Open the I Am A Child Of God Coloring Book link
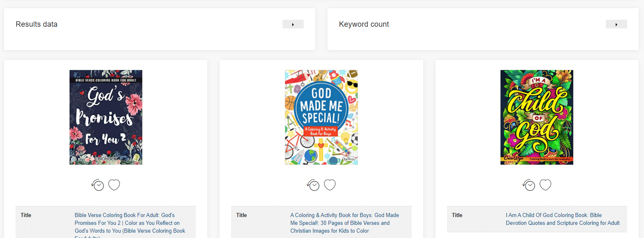644x238 pixels. pyautogui.click(x=563, y=219)
